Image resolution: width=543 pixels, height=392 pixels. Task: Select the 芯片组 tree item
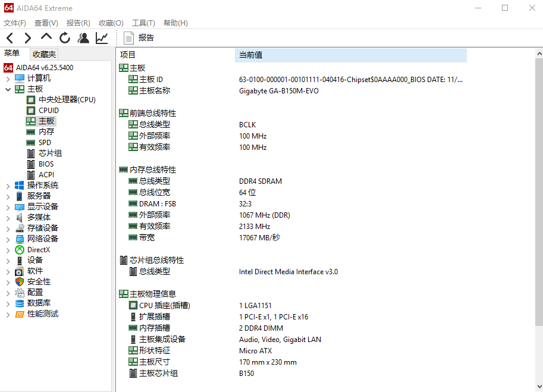[x=50, y=153]
